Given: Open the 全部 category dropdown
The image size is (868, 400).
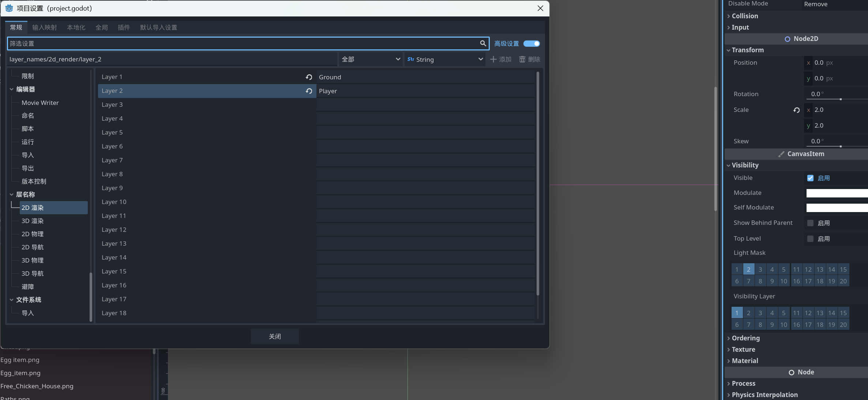Looking at the screenshot, I should pyautogui.click(x=370, y=59).
